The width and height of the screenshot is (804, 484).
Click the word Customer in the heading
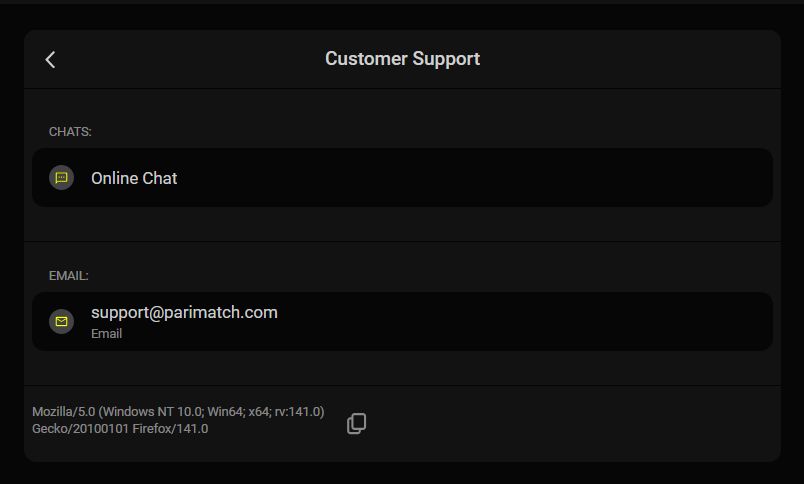pyautogui.click(x=367, y=59)
